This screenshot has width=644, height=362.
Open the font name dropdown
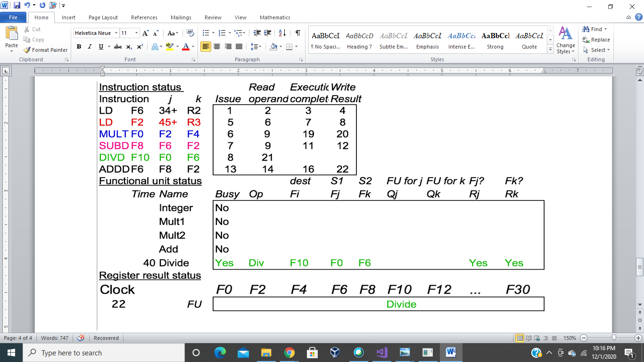tap(116, 33)
